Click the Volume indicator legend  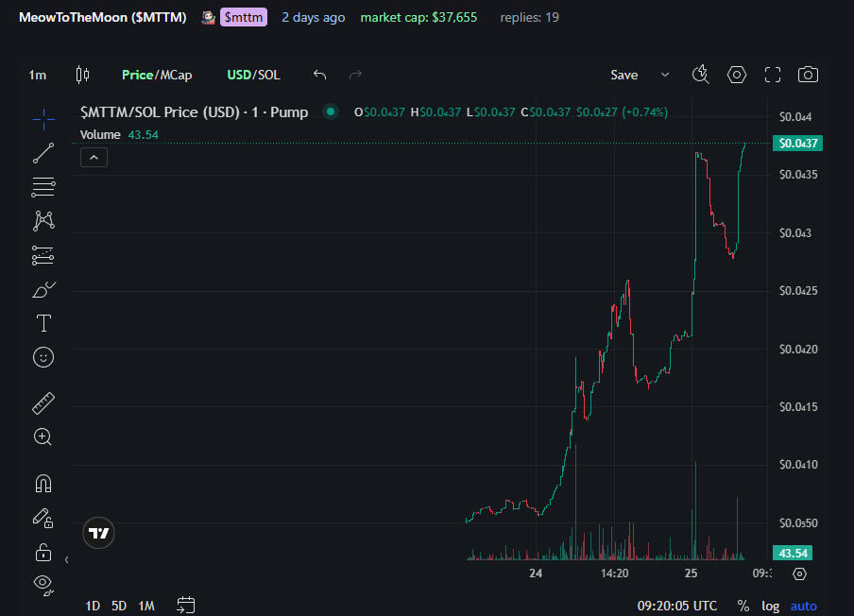point(100,134)
